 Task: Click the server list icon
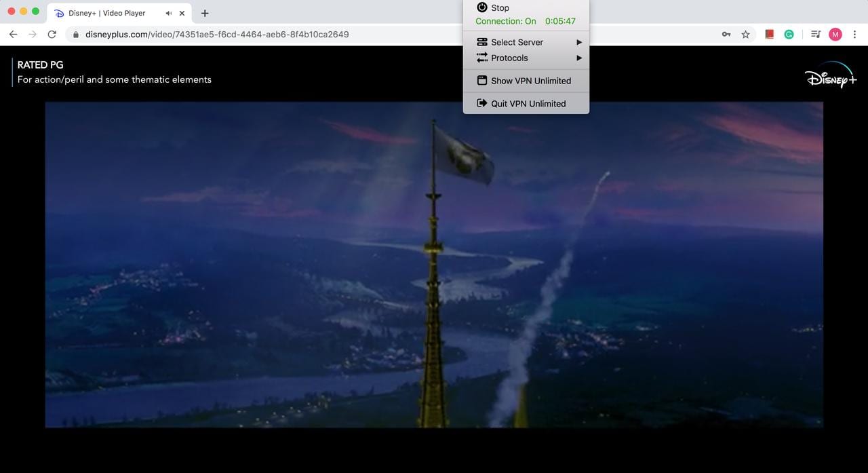[482, 42]
